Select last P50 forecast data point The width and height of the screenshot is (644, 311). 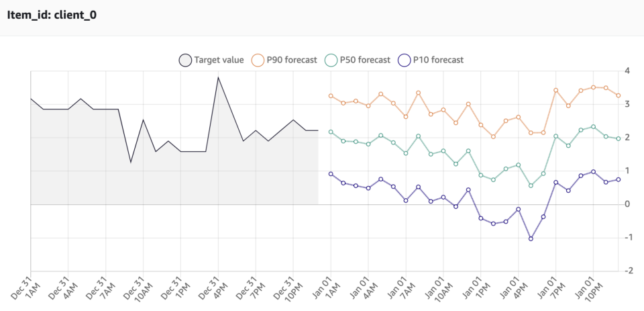(618, 138)
